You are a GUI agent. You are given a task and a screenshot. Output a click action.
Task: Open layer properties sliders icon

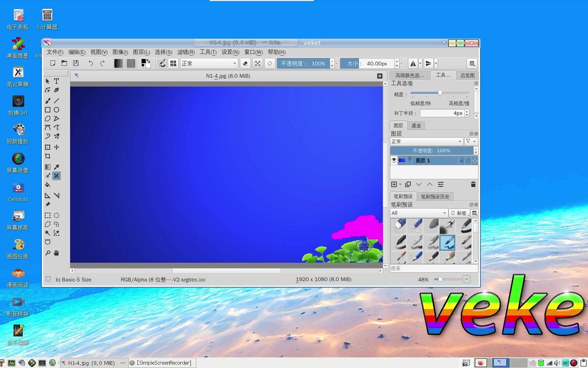click(441, 184)
